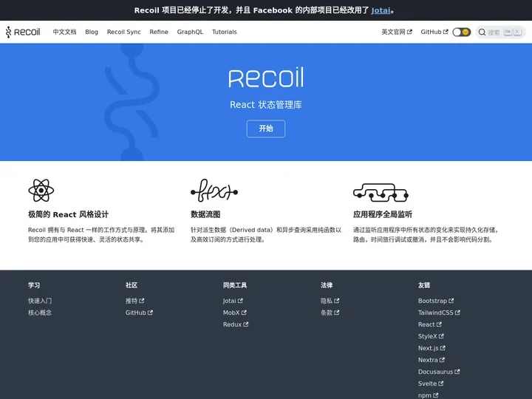The height and width of the screenshot is (399, 532).
Task: Click external-link icon next to Redux
Action: (245, 324)
